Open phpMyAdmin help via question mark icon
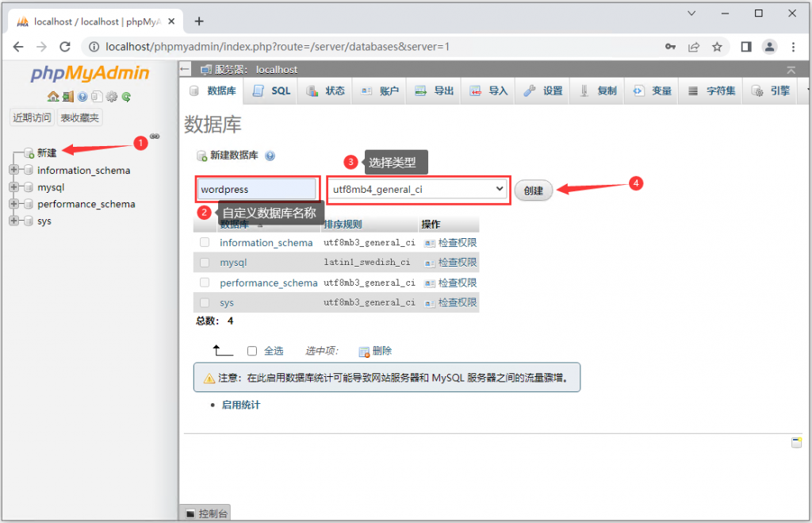This screenshot has height=523, width=812. point(83,97)
